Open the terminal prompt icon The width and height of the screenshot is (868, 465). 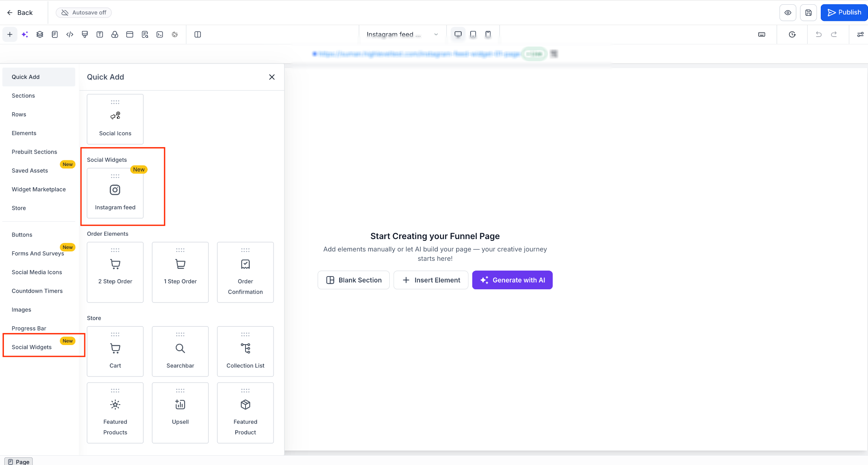tap(160, 34)
